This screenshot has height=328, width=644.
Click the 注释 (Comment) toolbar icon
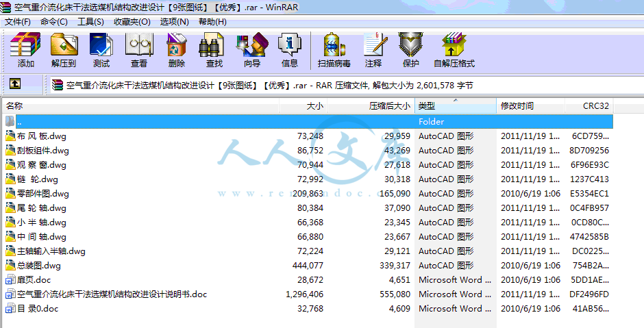coord(375,45)
